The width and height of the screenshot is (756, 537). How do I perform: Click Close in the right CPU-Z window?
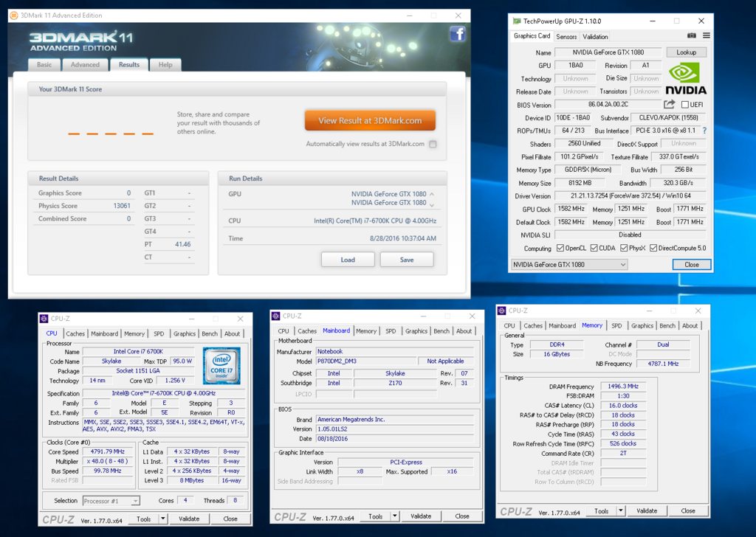tap(688, 510)
